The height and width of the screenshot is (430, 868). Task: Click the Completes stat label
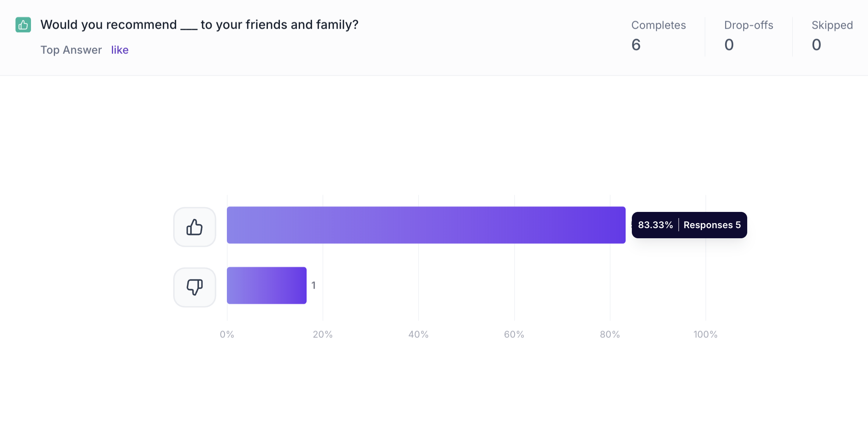(658, 25)
